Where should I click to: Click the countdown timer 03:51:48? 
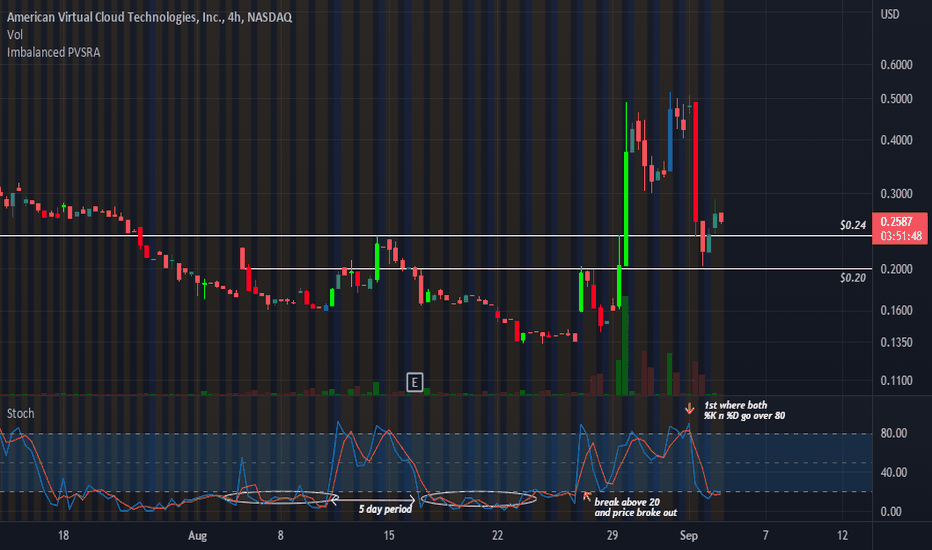(x=901, y=236)
